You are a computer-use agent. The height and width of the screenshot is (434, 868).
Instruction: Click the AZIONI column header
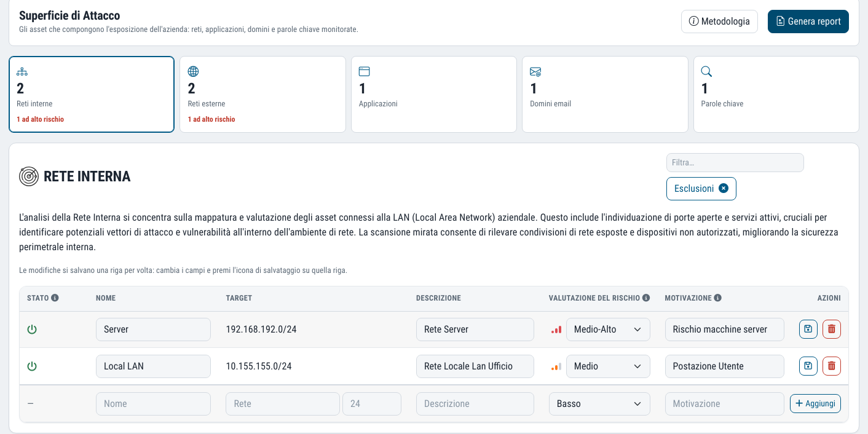coord(829,298)
